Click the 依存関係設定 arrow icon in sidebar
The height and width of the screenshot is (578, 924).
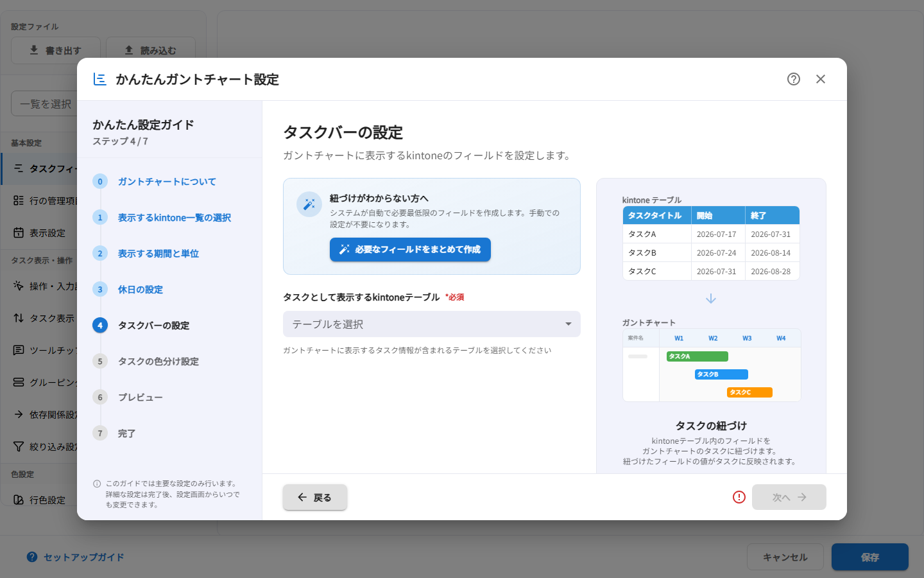19,414
